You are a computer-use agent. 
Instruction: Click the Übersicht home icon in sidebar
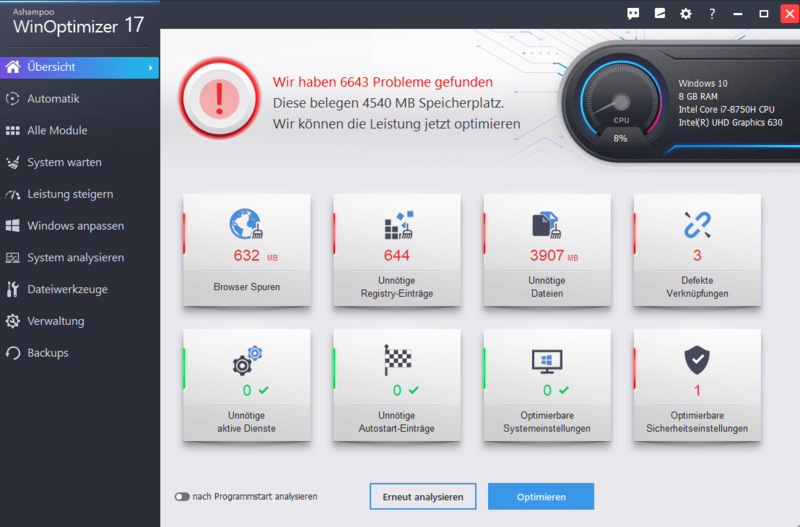click(13, 67)
